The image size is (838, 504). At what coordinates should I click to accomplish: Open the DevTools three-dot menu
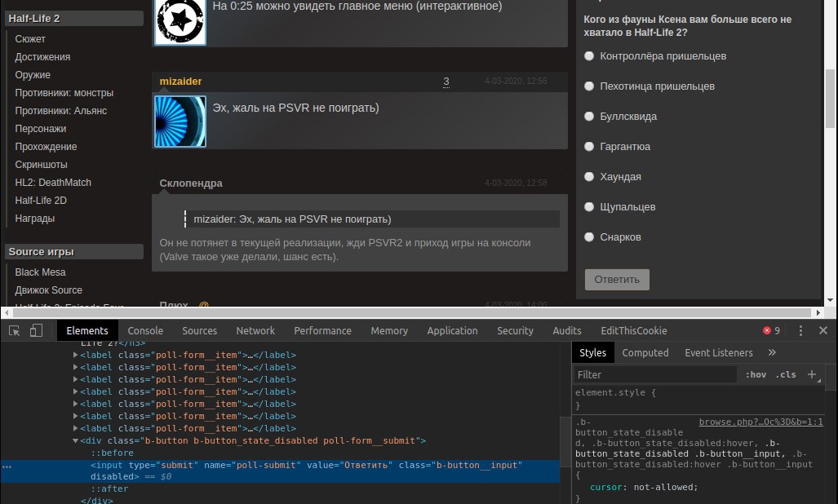(x=800, y=331)
